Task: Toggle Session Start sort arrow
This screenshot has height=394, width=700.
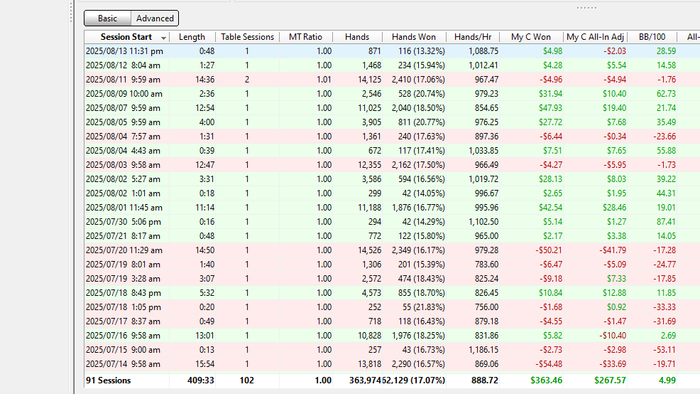Action: pyautogui.click(x=164, y=38)
